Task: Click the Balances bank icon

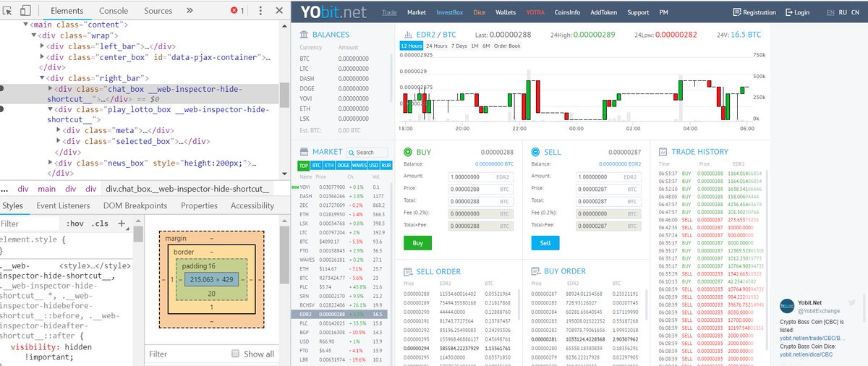Action: [305, 34]
